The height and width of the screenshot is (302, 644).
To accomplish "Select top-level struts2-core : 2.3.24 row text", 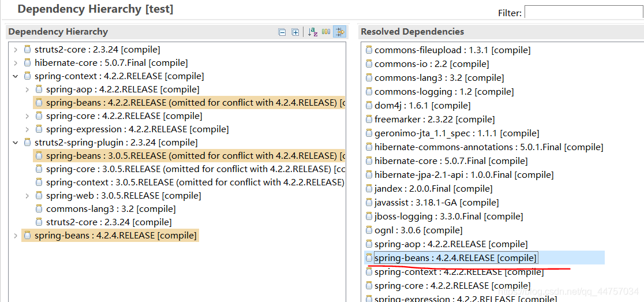I will pyautogui.click(x=97, y=50).
